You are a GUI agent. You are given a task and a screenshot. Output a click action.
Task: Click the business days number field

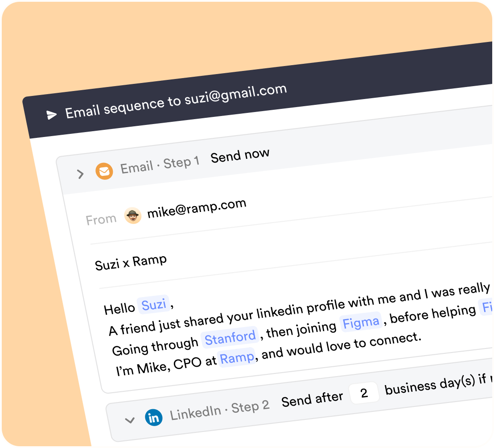click(x=364, y=393)
